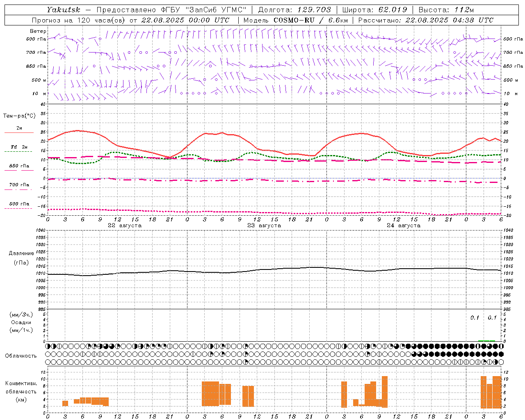Click the red '2м' temperature legend entry
The height and width of the screenshot is (420, 525).
[x=19, y=128]
